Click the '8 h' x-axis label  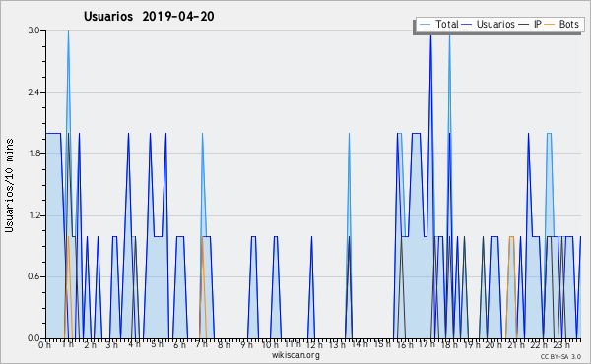point(224,344)
